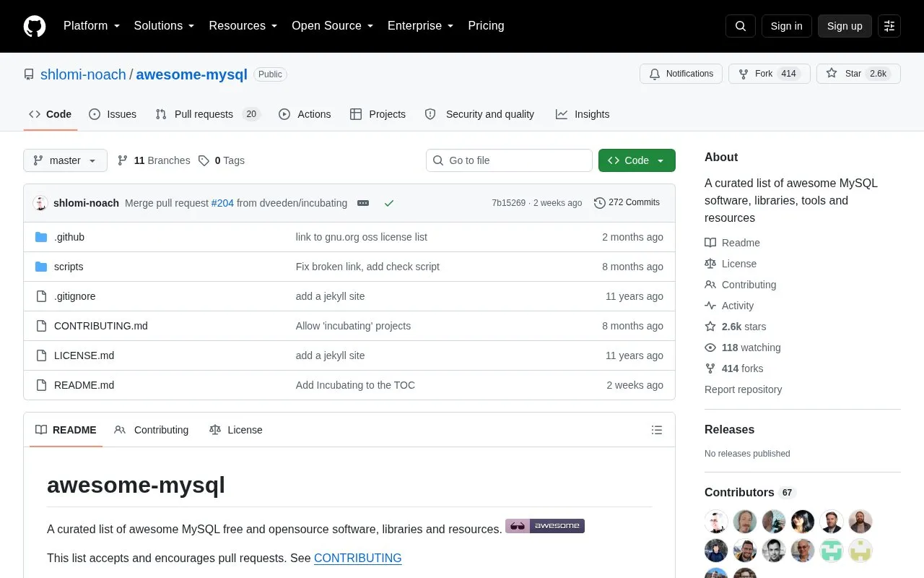Open the search magnifier icon
The height and width of the screenshot is (578, 924).
741,26
